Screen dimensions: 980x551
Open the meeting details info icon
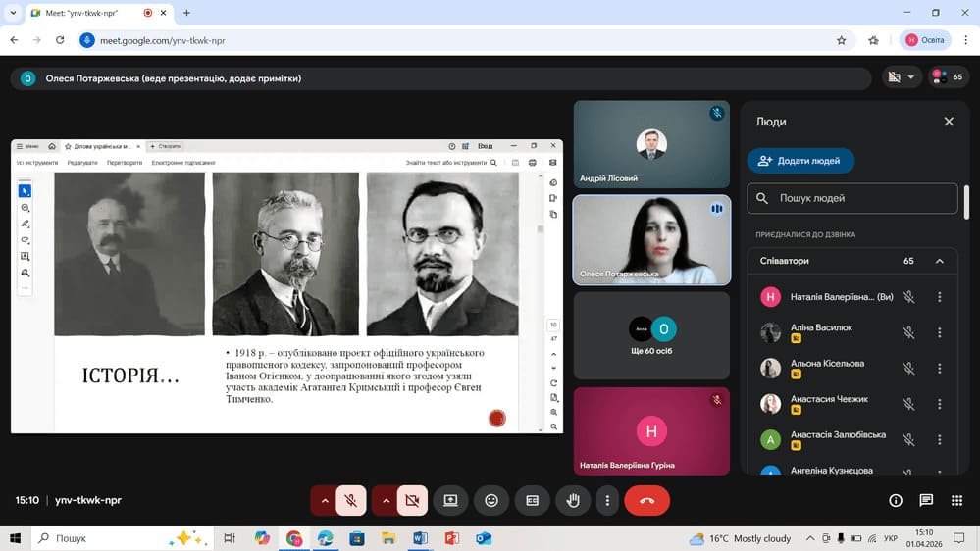[895, 500]
